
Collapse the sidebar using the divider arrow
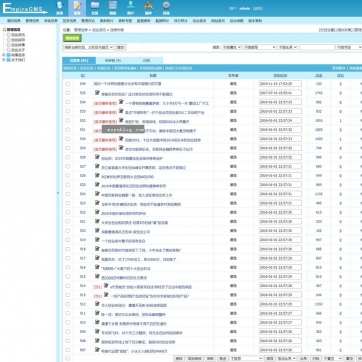click(58, 193)
